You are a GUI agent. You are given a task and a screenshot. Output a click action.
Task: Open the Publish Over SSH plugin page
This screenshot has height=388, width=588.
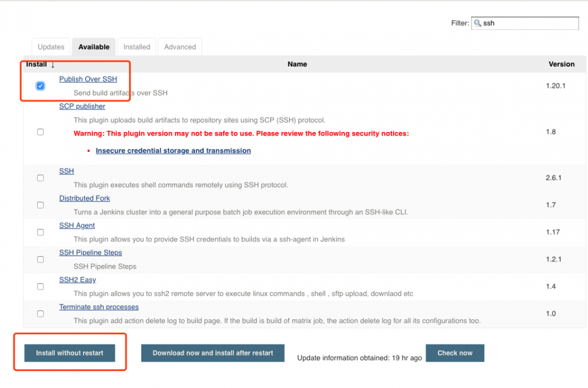[x=88, y=79]
